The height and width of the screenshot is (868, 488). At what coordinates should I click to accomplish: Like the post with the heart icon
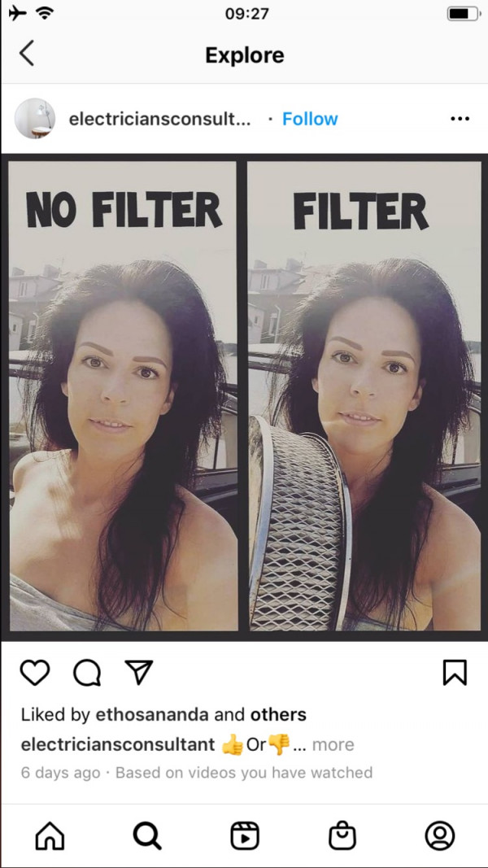click(x=36, y=673)
